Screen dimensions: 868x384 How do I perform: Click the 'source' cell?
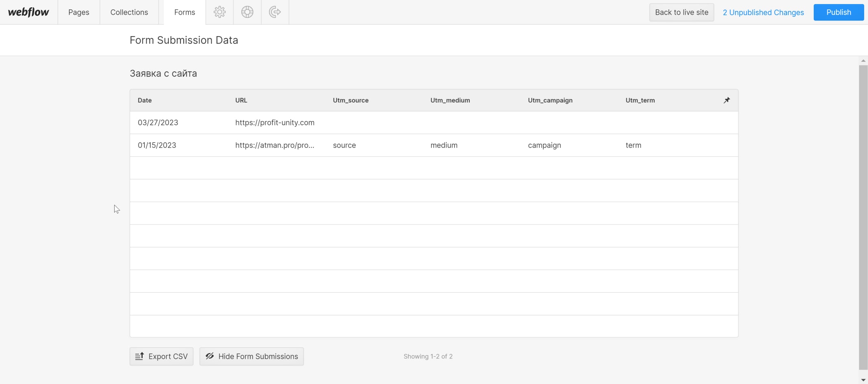344,145
